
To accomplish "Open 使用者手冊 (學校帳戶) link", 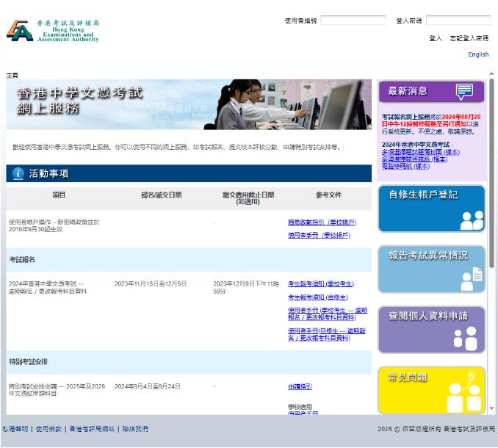I will [x=320, y=235].
